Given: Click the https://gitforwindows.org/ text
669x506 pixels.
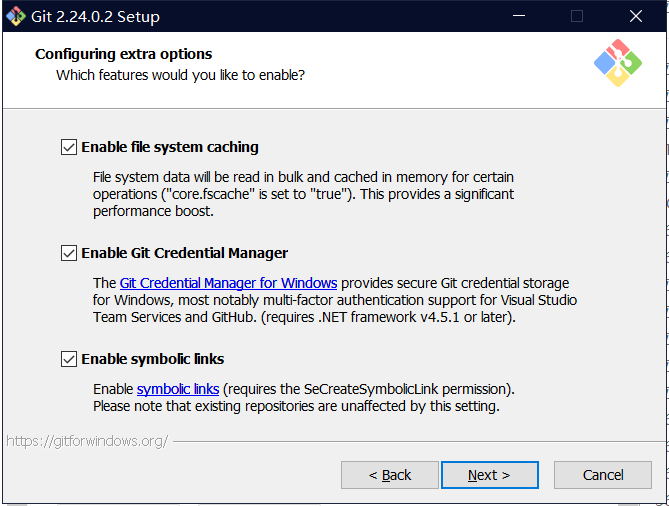Looking at the screenshot, I should tap(87, 441).
